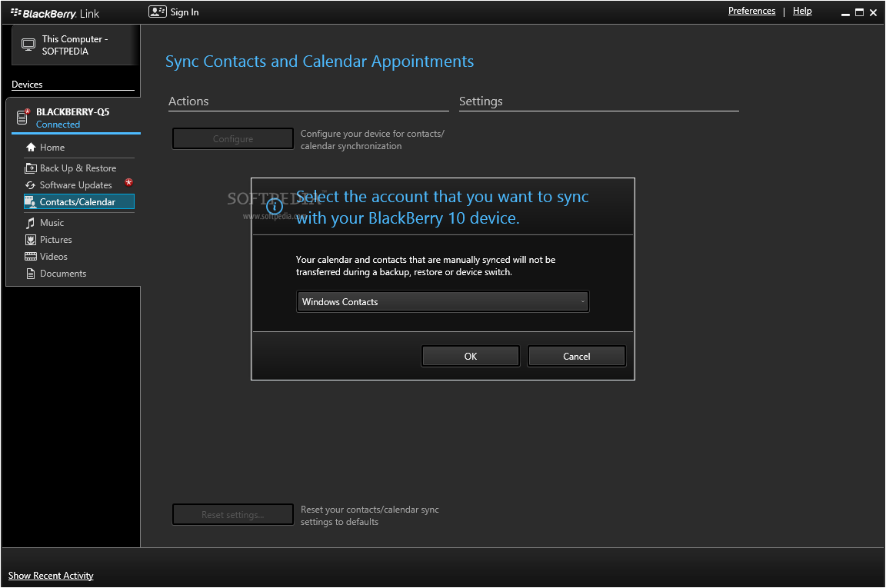Click the Contacts/Calendar sidebar icon

pyautogui.click(x=31, y=201)
